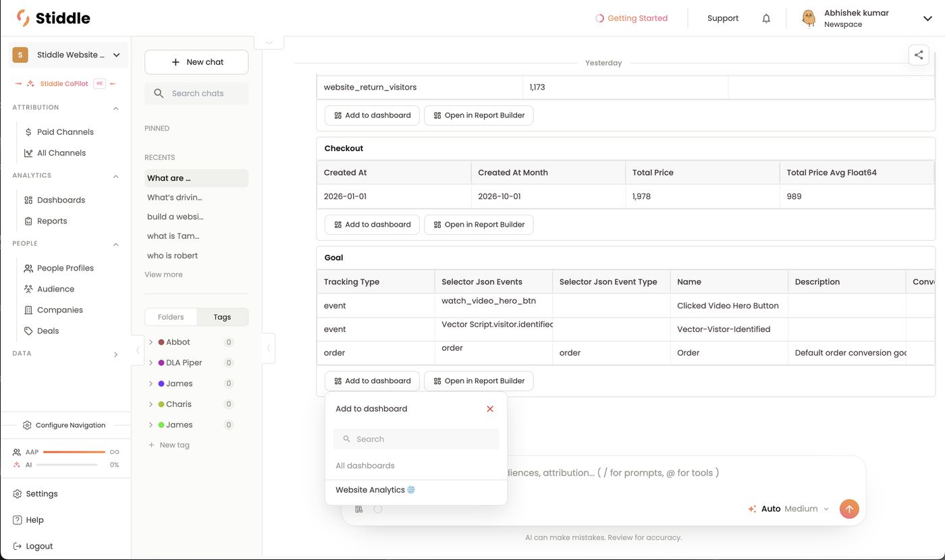945x560 pixels.
Task: Click the library icon in the chat input
Action: click(359, 509)
